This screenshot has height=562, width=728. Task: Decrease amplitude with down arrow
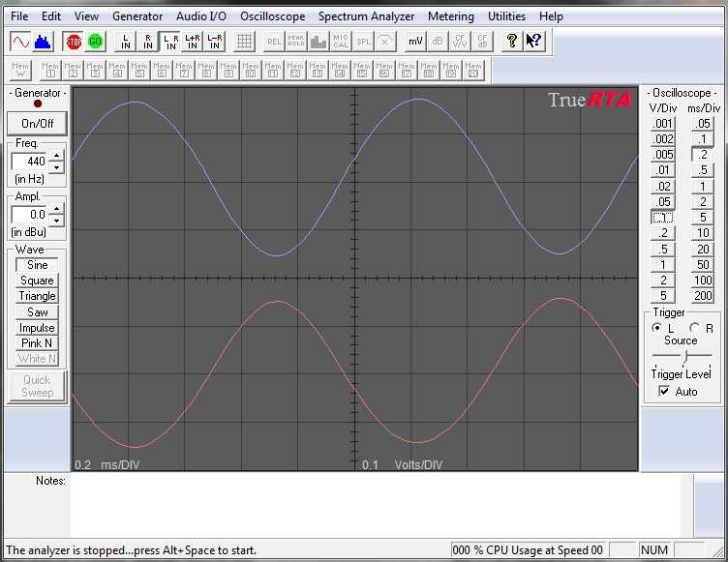(57, 221)
